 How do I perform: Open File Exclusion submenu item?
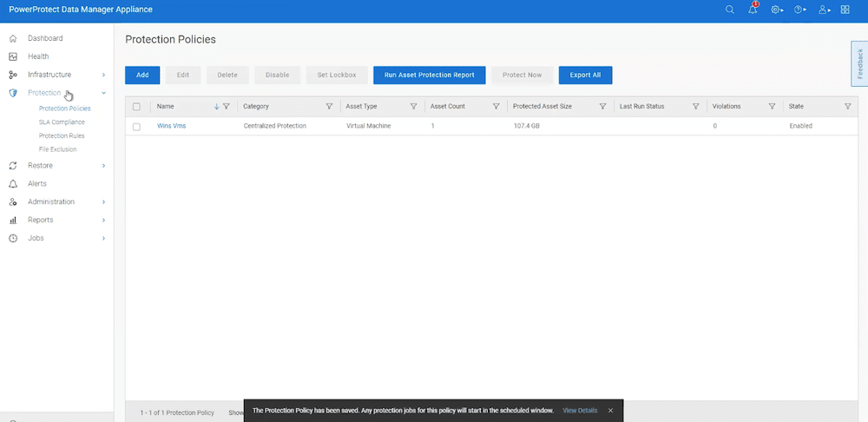[x=57, y=149]
